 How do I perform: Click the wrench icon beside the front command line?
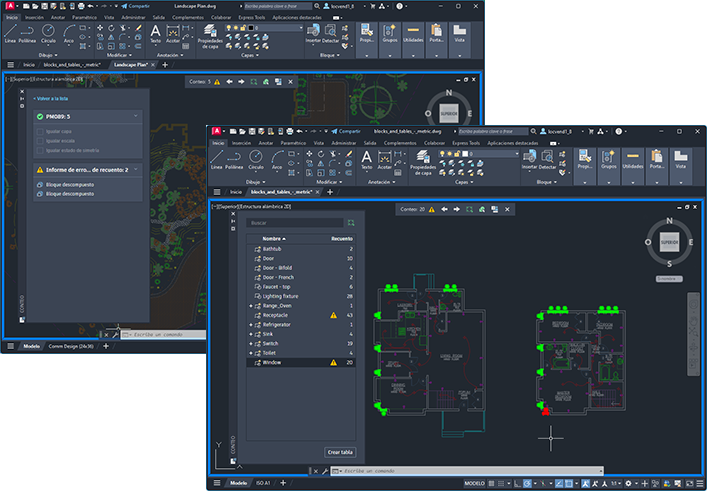[325, 472]
